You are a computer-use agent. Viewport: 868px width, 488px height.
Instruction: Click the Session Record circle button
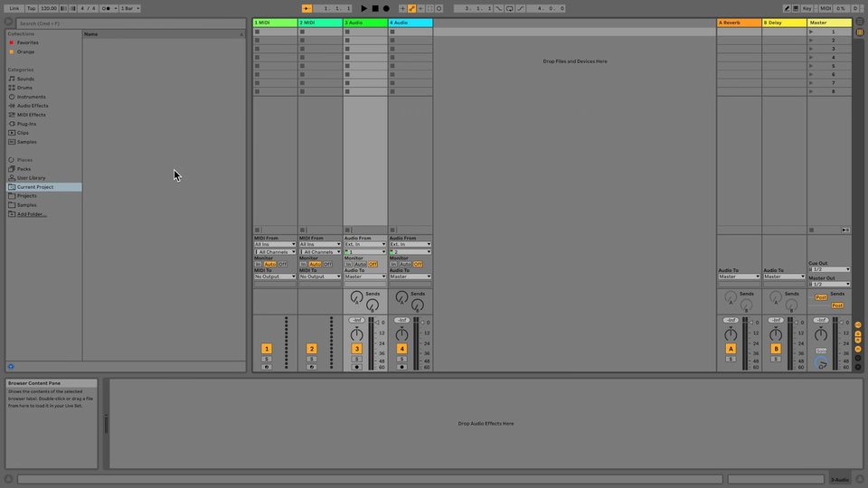click(439, 8)
